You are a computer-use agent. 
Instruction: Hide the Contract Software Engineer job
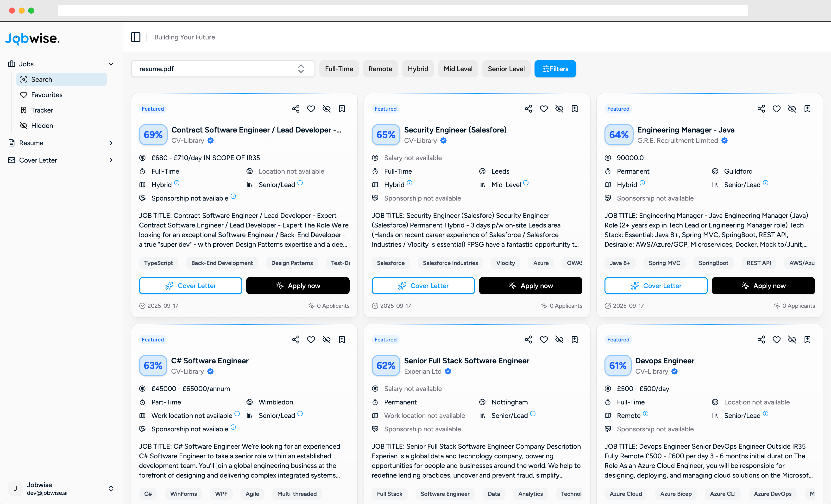(327, 109)
